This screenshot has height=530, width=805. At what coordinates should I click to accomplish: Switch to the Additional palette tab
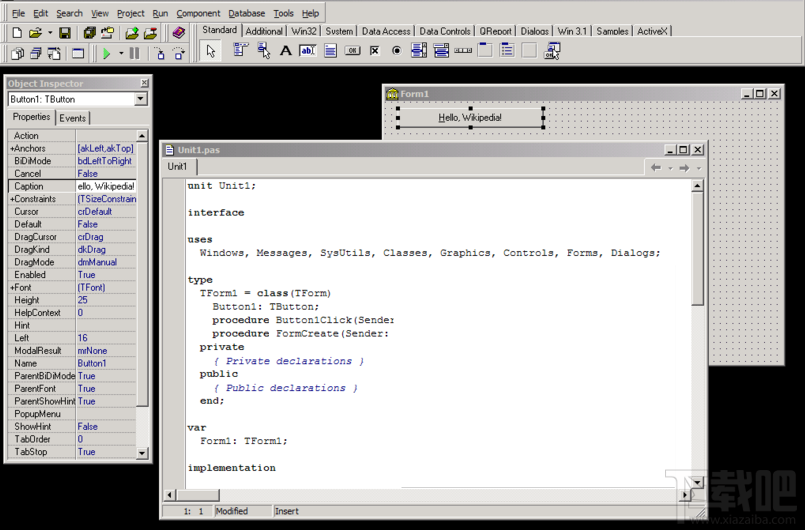264,31
